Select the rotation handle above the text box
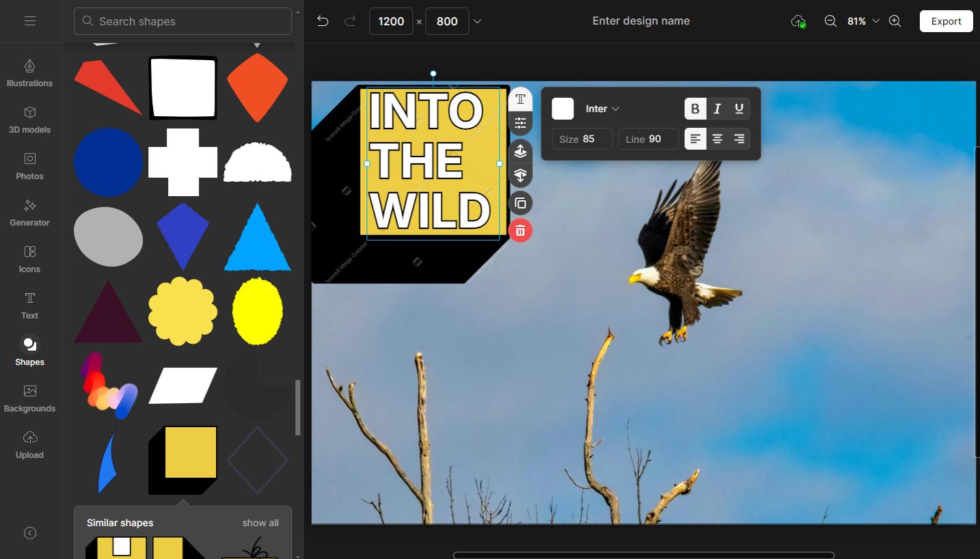This screenshot has height=559, width=980. [433, 74]
